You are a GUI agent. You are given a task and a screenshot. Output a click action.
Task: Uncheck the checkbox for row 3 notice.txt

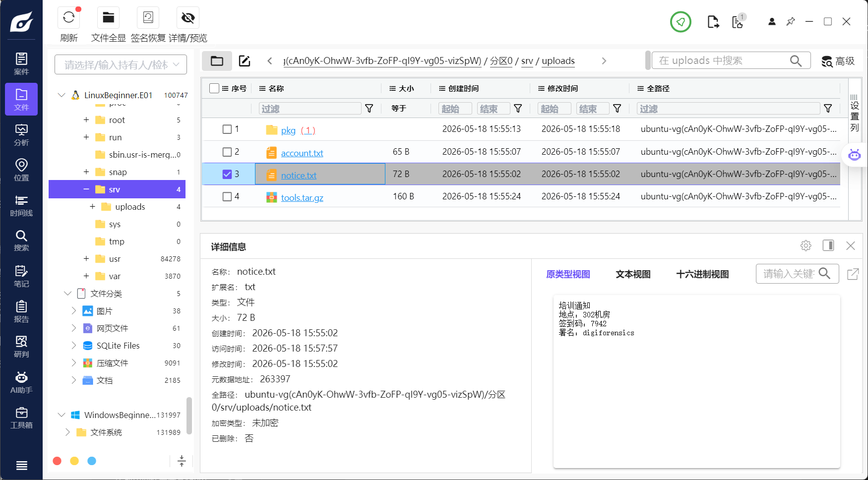227,174
